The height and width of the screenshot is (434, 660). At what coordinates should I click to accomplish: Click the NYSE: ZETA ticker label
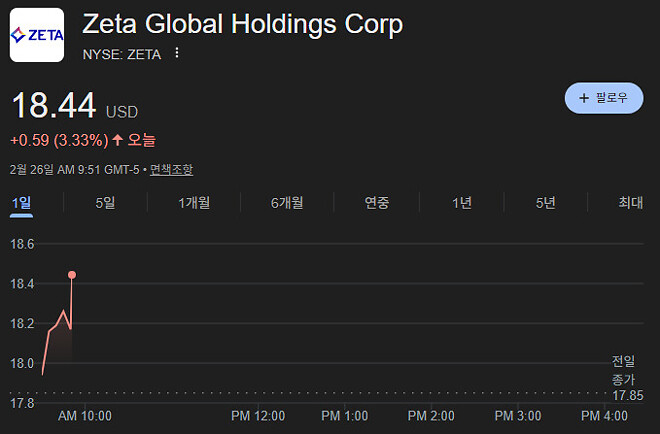(121, 54)
